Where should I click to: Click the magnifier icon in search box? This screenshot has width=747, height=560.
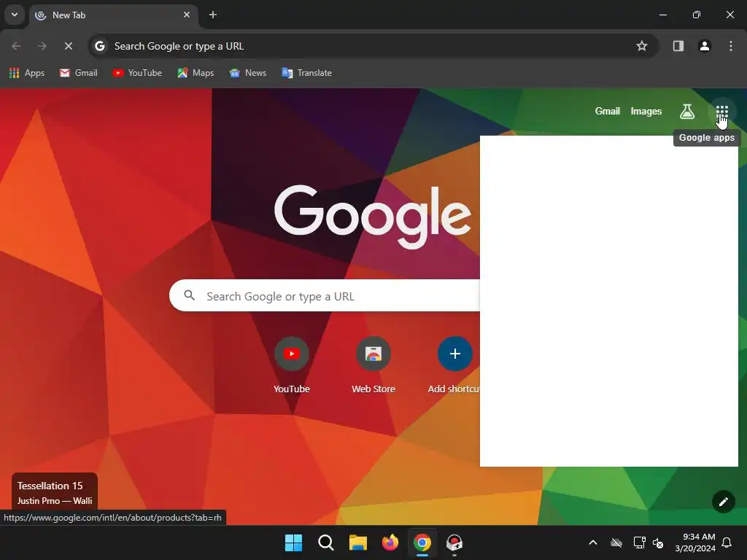pyautogui.click(x=189, y=296)
